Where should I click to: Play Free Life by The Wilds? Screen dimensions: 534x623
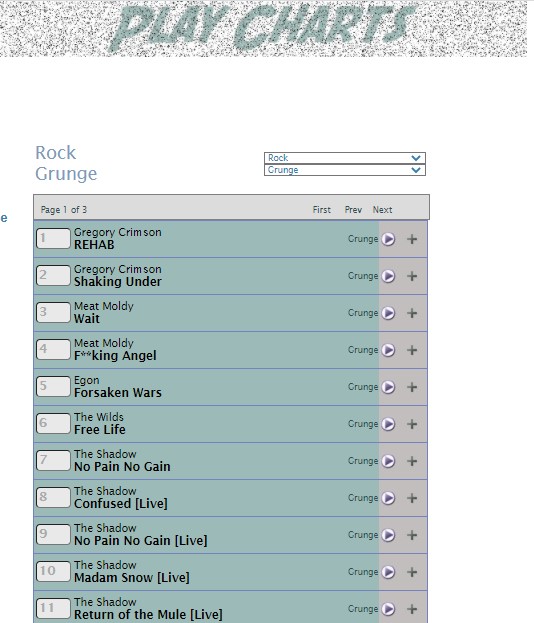click(x=388, y=424)
